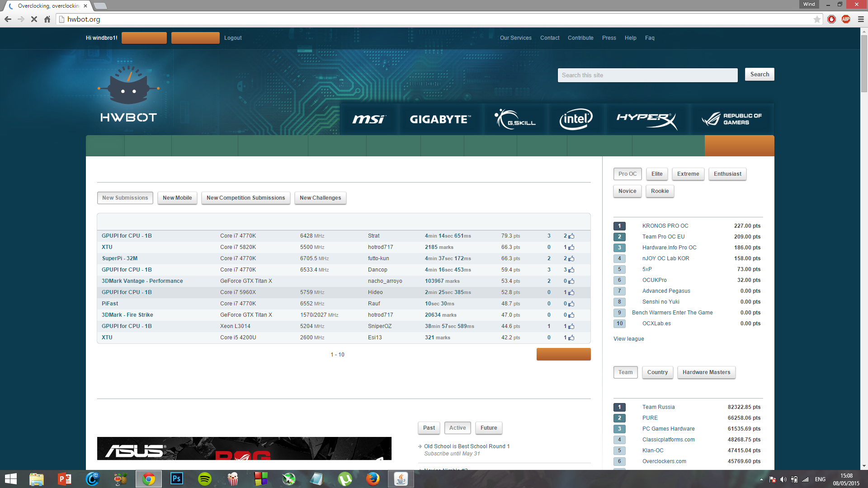Select the Elite league tab
Image resolution: width=868 pixels, height=488 pixels.
pyautogui.click(x=657, y=174)
